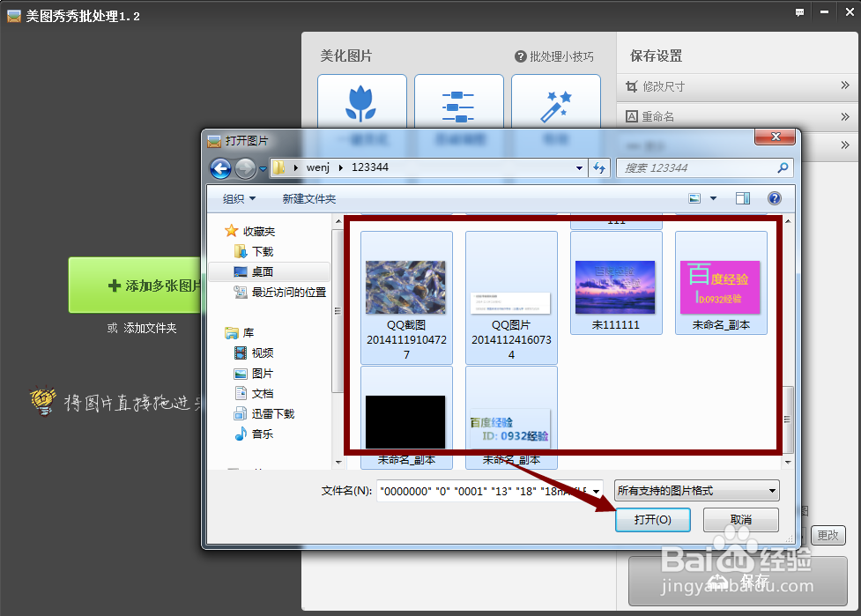Image resolution: width=861 pixels, height=616 pixels.
Task: Click the refresh button beside the address bar
Action: (x=599, y=168)
